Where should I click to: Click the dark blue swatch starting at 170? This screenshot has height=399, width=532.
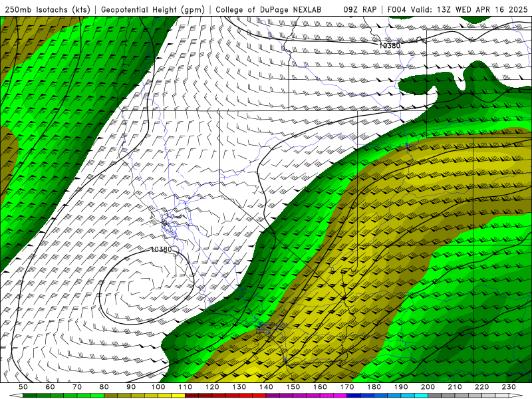(354, 396)
